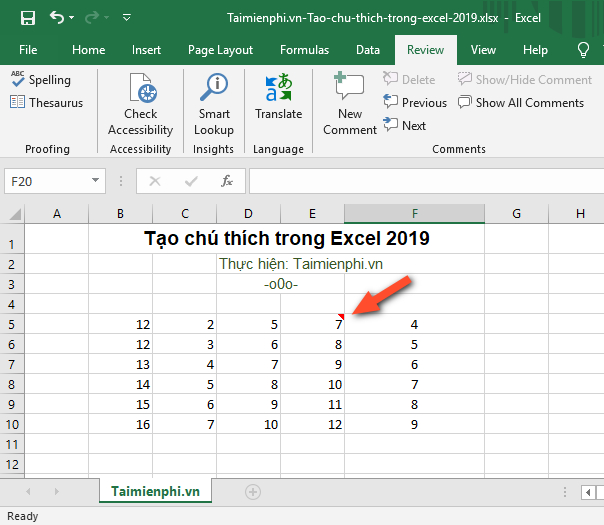Click the Redo arrow icon

(92, 18)
